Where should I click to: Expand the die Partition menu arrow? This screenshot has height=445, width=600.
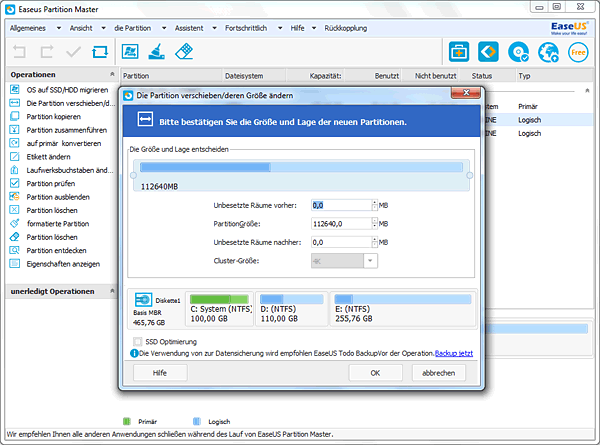pyautogui.click(x=164, y=28)
